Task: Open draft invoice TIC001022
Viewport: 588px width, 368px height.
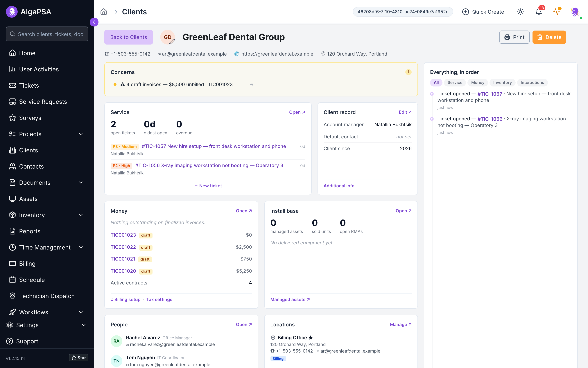Action: click(123, 247)
